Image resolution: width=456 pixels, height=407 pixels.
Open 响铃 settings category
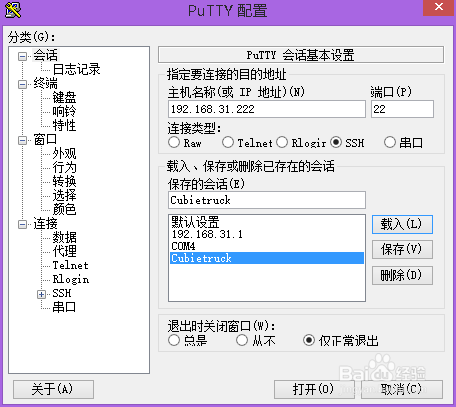tap(64, 112)
